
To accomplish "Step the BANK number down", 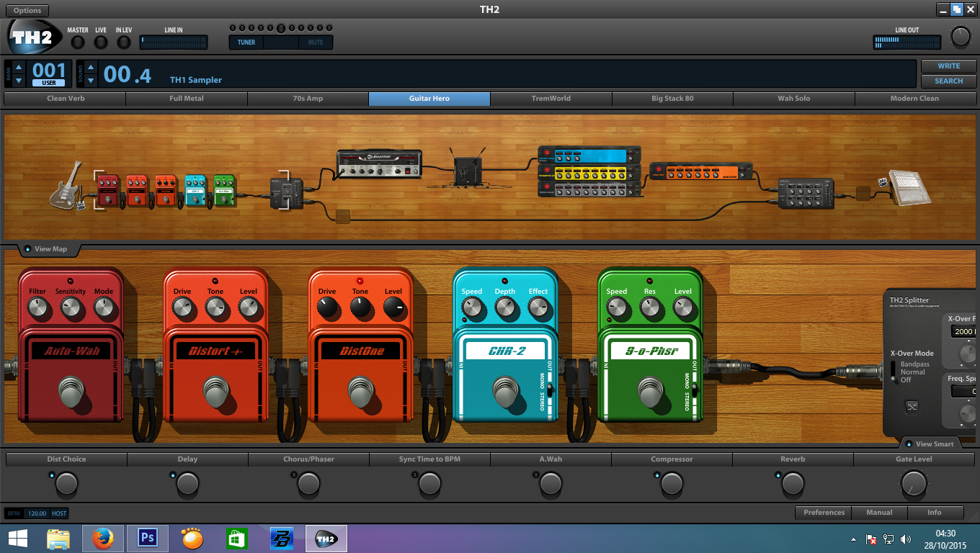I will coord(19,80).
